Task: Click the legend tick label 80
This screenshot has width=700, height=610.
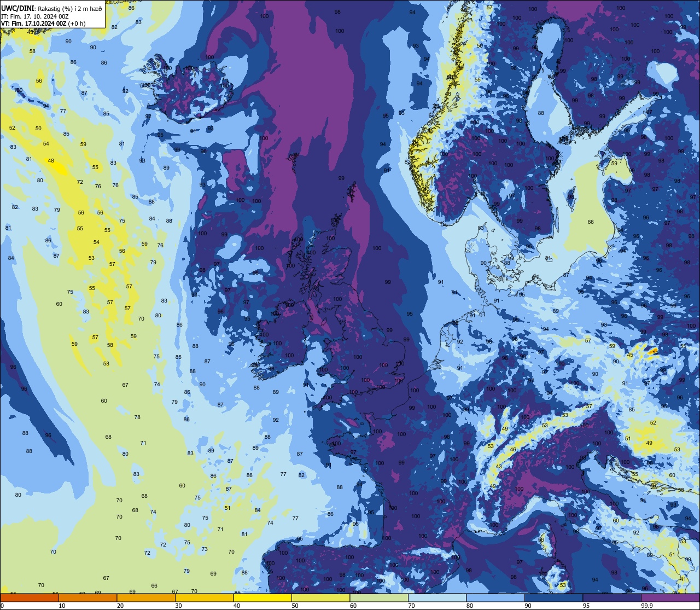Action: point(470,606)
